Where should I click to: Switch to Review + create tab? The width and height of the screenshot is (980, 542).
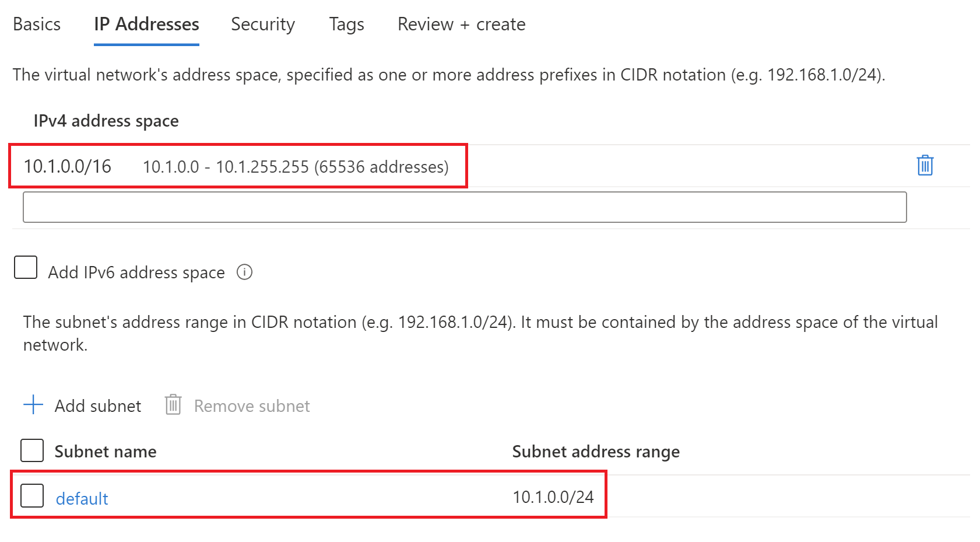coord(461,24)
